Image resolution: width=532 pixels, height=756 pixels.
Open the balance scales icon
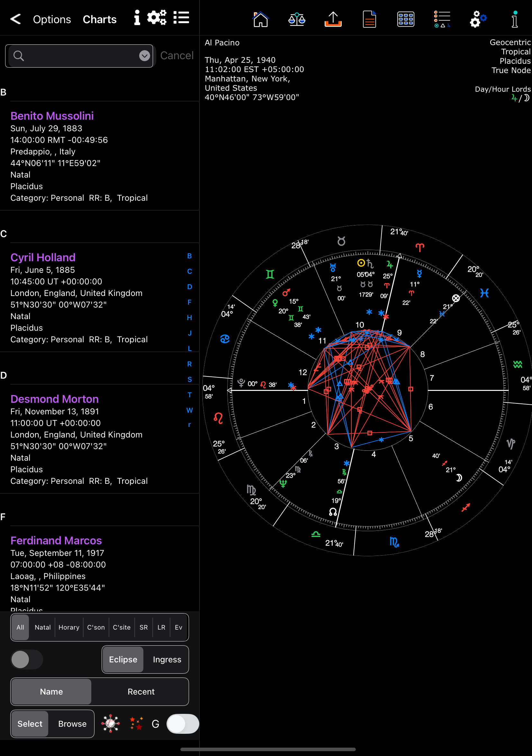296,19
